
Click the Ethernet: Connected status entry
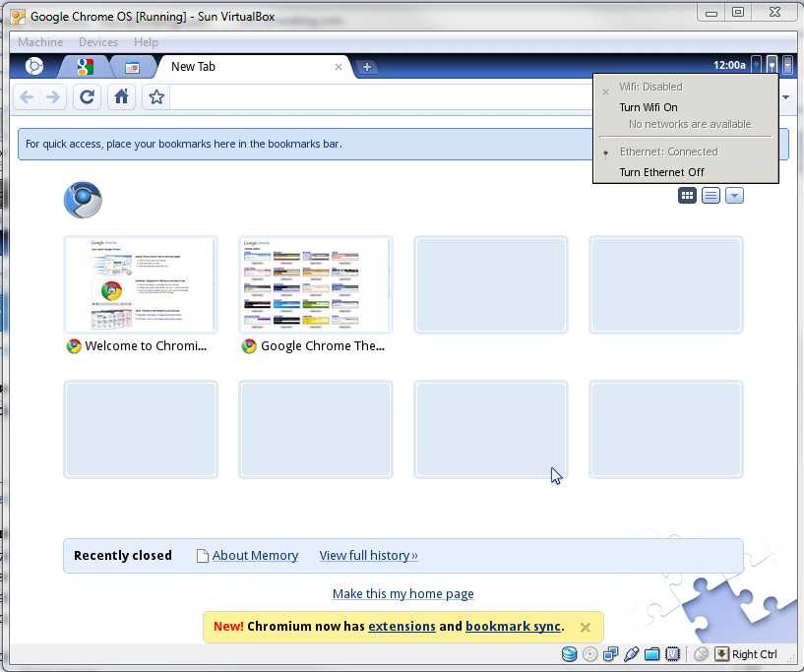point(668,152)
